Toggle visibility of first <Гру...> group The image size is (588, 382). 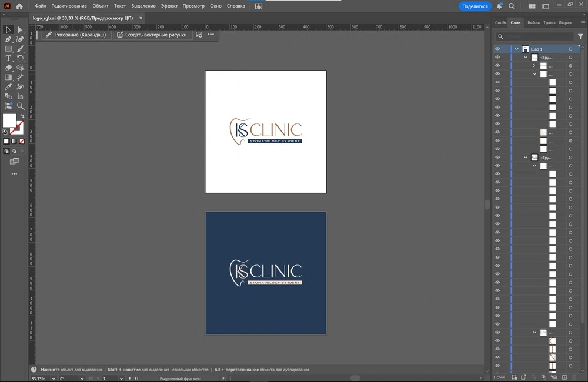click(x=497, y=58)
